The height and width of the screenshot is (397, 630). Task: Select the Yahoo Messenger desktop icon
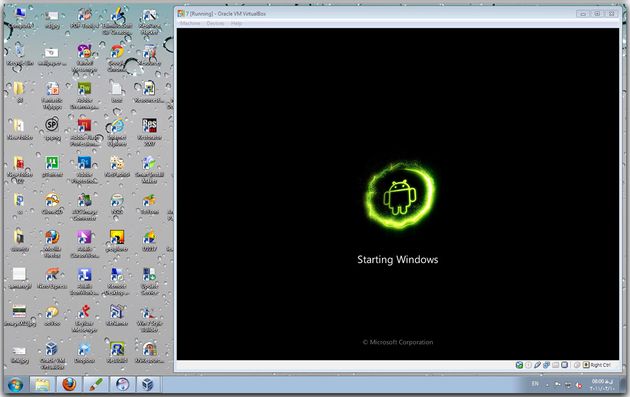pyautogui.click(x=84, y=58)
